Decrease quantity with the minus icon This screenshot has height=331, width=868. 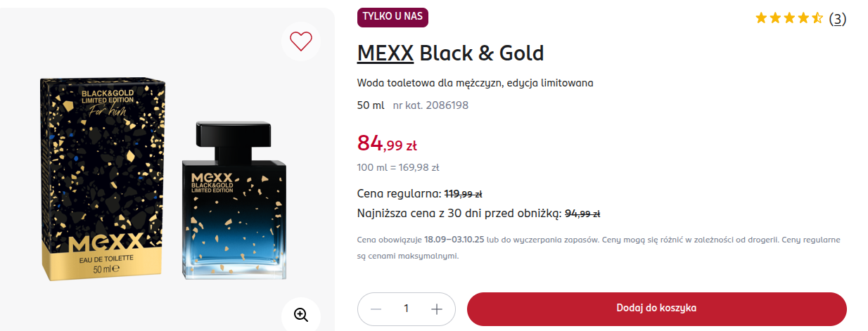[376, 309]
